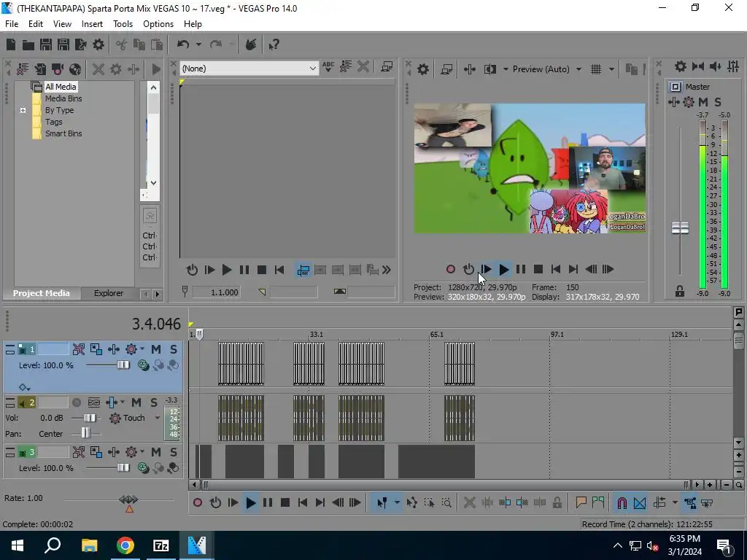Open a project using the folder icon
747x560 pixels.
point(28,44)
